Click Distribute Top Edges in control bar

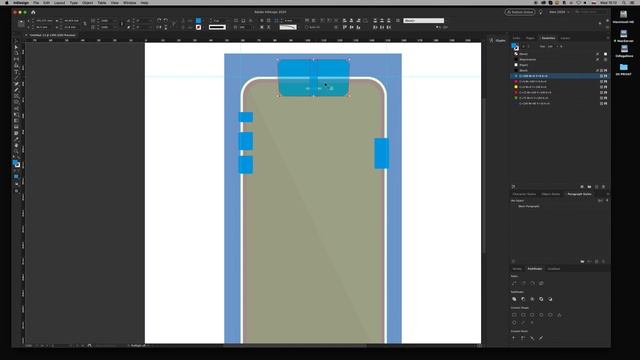375,20
